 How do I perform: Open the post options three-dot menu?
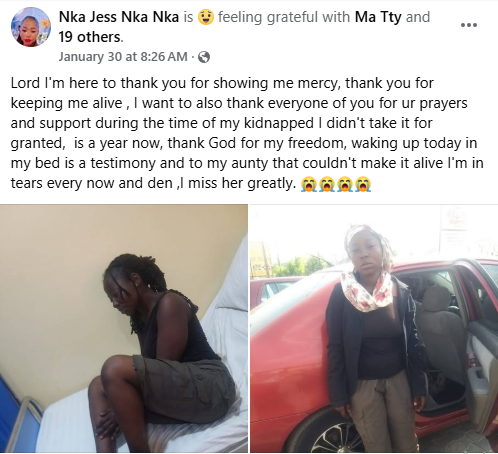tap(468, 25)
